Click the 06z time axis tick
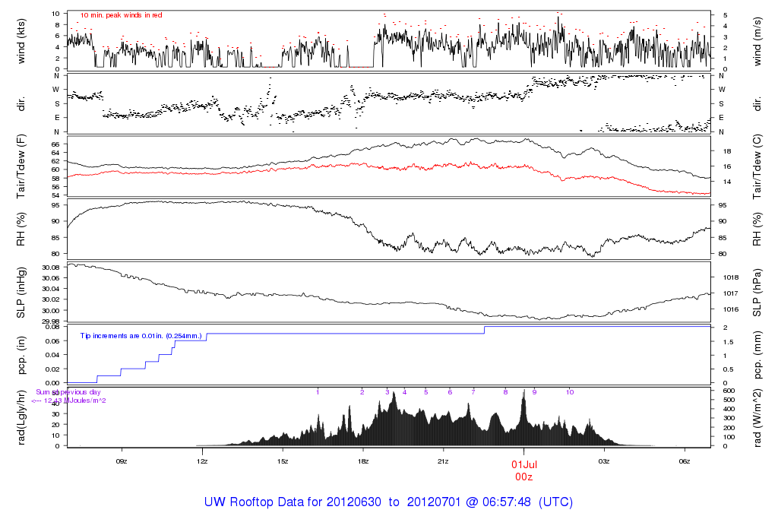This screenshot has width=778, height=532. [685, 461]
